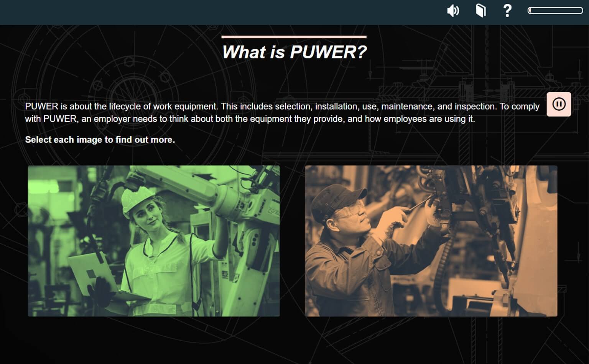This screenshot has width=589, height=364.
Task: Mute audio with the speaker icon
Action: 453,11
